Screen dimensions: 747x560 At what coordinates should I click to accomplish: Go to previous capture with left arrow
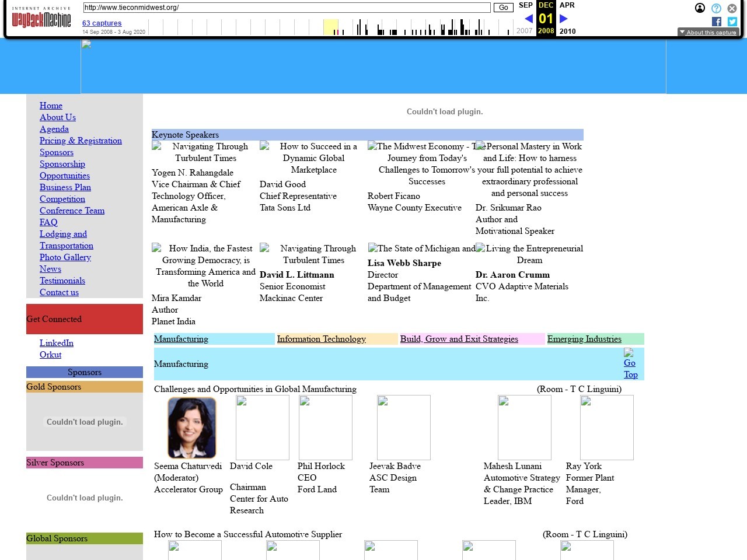click(x=529, y=19)
